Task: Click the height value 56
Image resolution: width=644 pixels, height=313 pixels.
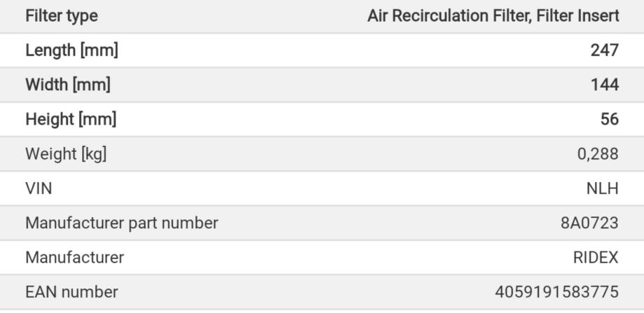Action: coord(610,119)
